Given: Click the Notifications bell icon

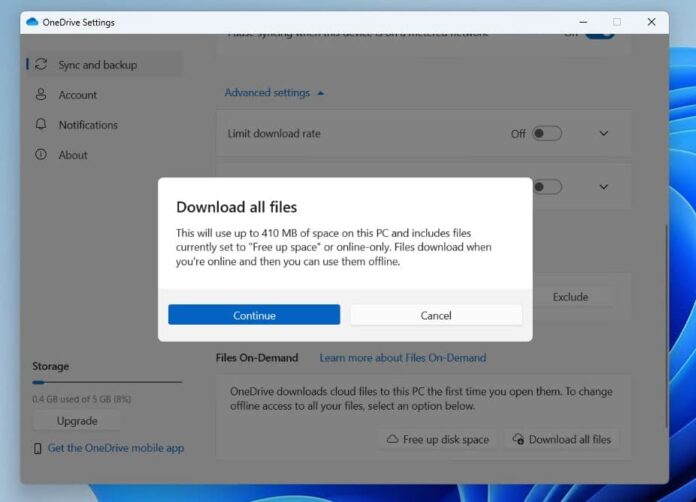Looking at the screenshot, I should (41, 125).
